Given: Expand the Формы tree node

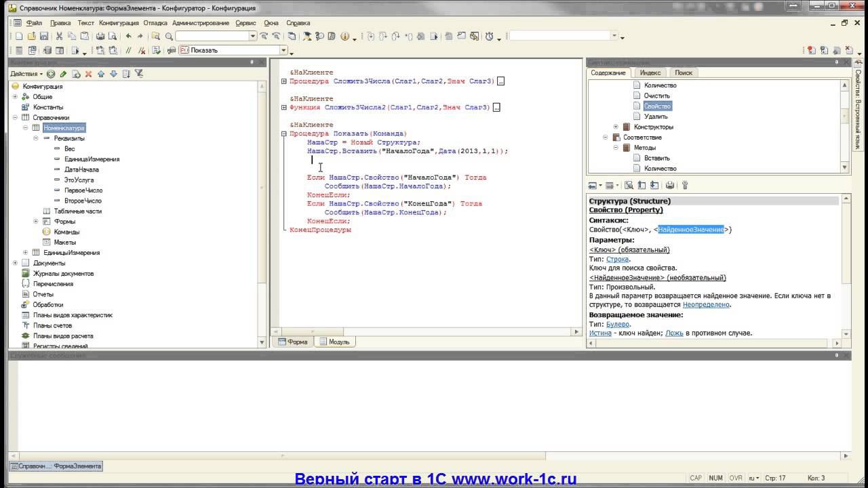Looking at the screenshot, I should pos(36,222).
